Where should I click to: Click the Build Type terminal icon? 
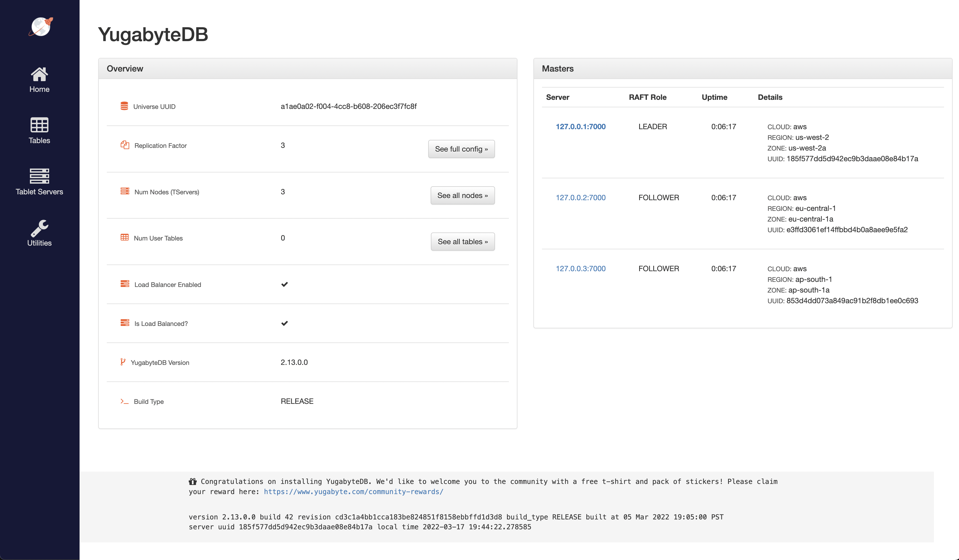click(x=124, y=401)
